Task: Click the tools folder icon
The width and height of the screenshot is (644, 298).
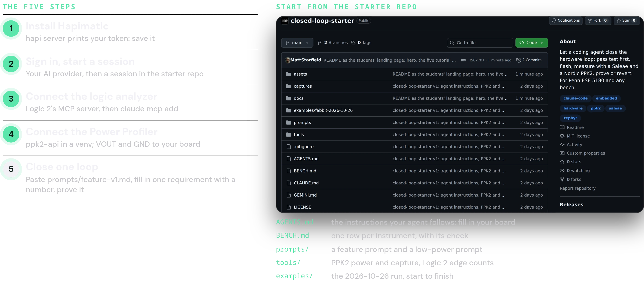Action: (x=288, y=135)
